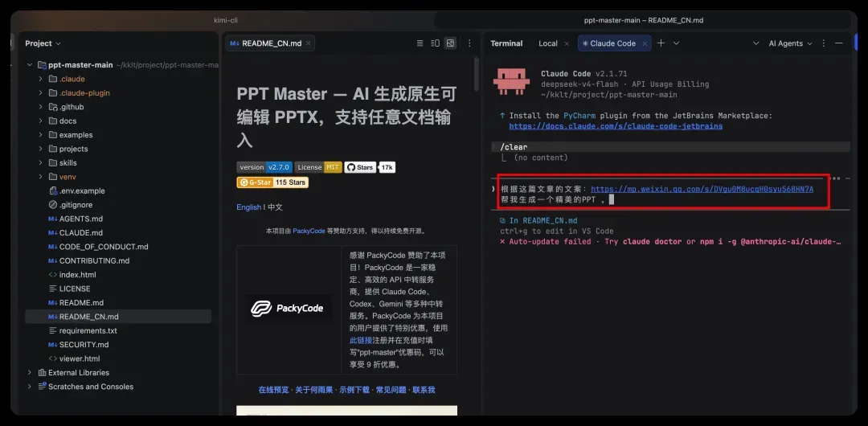
Task: Click the venv folder icon
Action: [52, 177]
